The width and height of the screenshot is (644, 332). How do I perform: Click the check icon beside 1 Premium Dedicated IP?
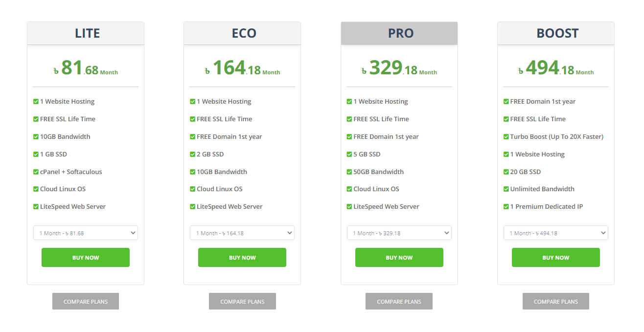(x=506, y=206)
